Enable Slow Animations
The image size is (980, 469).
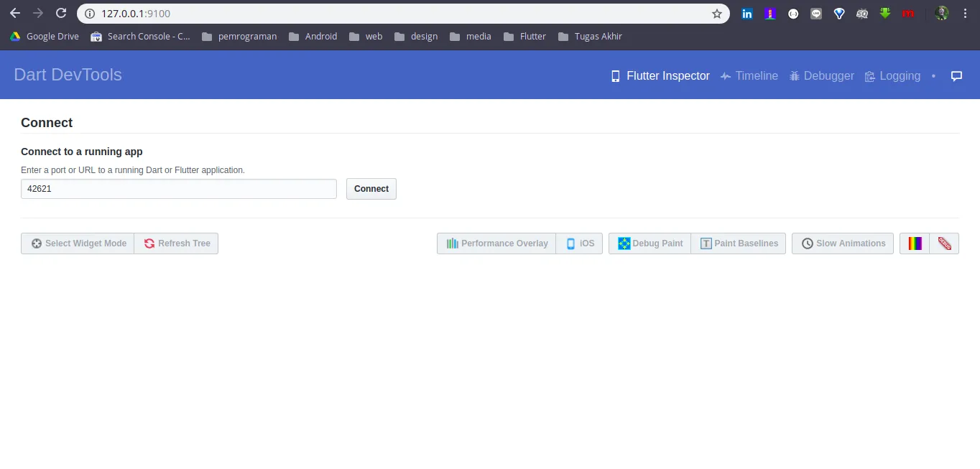[x=842, y=243]
